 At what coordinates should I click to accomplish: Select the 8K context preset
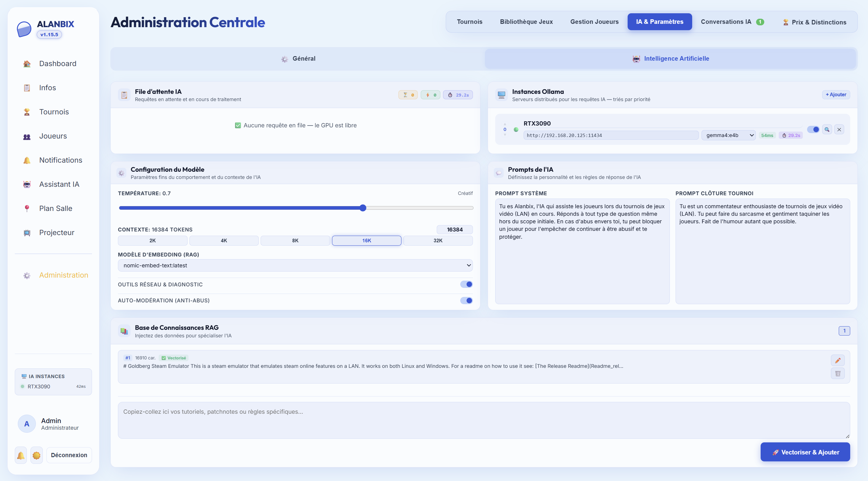295,241
